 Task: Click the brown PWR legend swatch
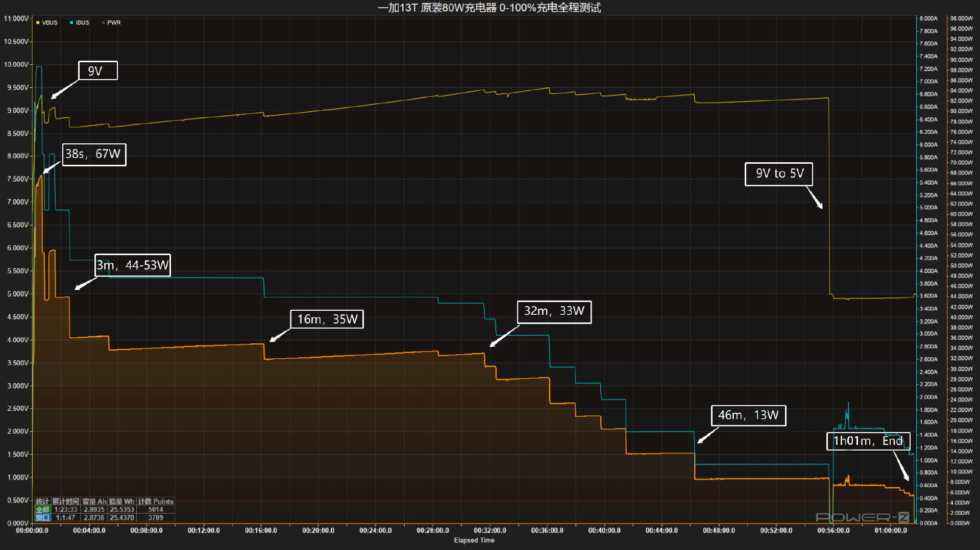coord(103,22)
